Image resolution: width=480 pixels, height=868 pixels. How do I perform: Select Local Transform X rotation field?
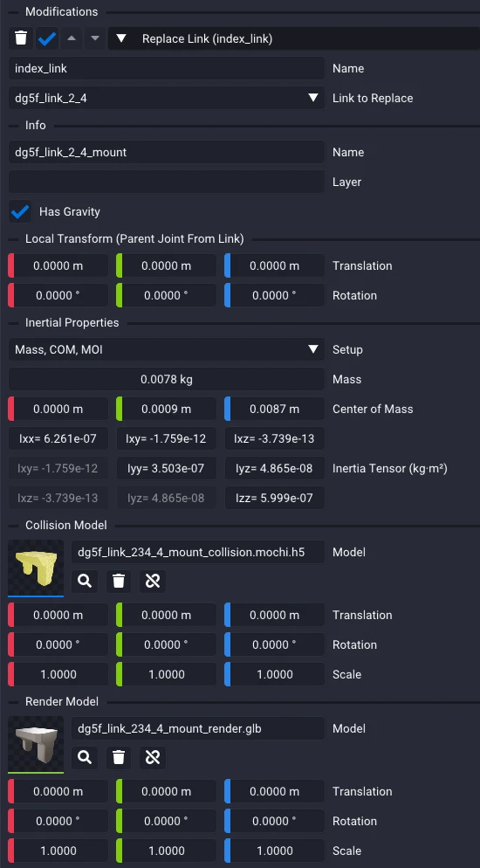pyautogui.click(x=58, y=296)
